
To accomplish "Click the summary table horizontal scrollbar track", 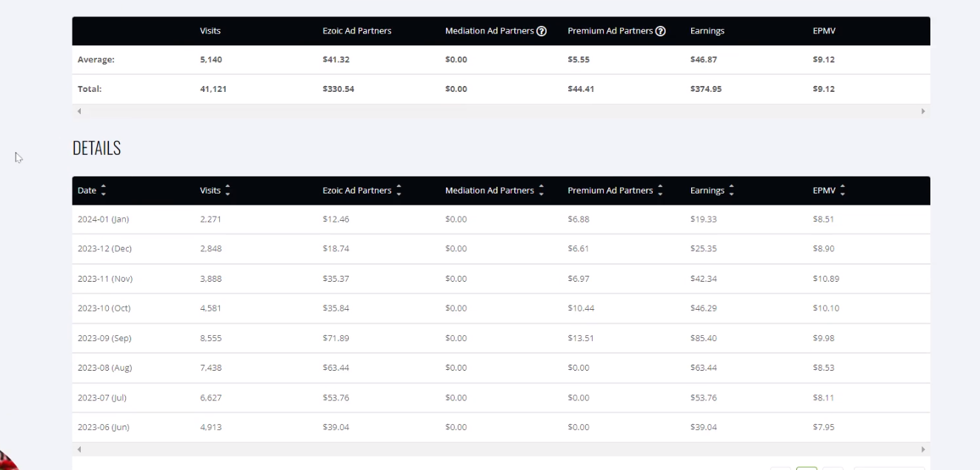I will point(501,111).
